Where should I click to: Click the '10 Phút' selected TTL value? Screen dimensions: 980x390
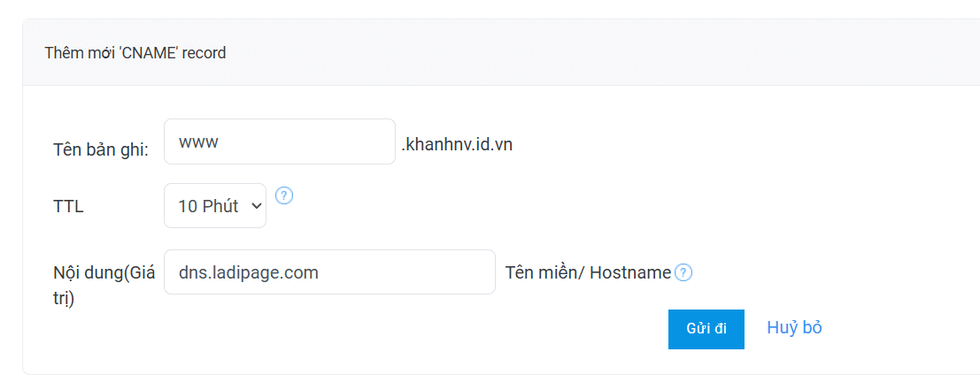[208, 206]
